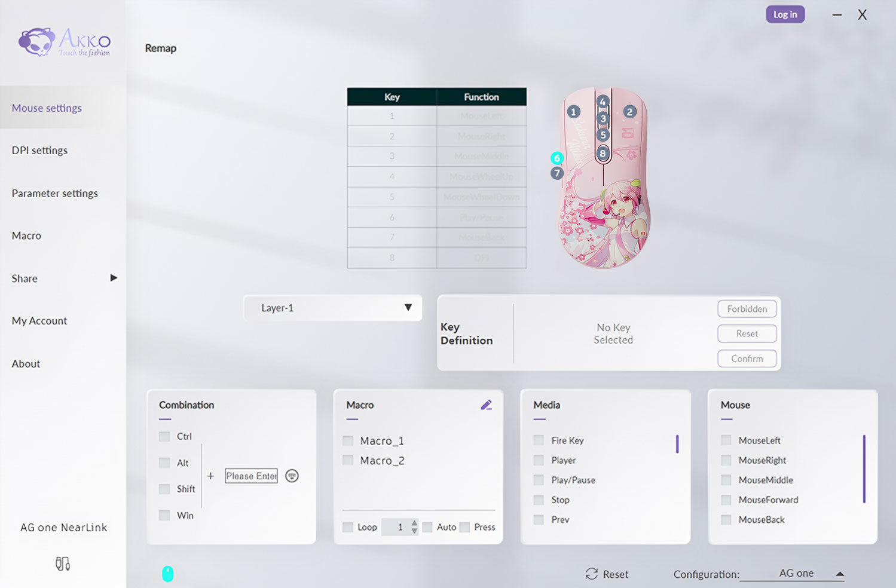
Task: Expand the Configuration AG one dropdown
Action: point(839,574)
